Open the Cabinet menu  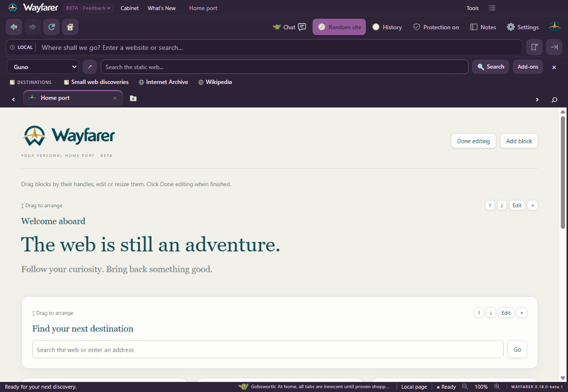click(129, 8)
